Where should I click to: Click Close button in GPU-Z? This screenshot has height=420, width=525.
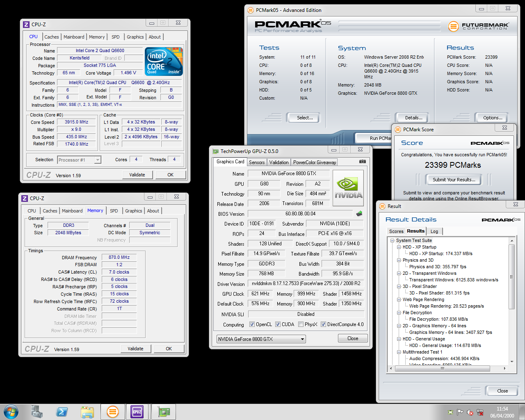[353, 338]
